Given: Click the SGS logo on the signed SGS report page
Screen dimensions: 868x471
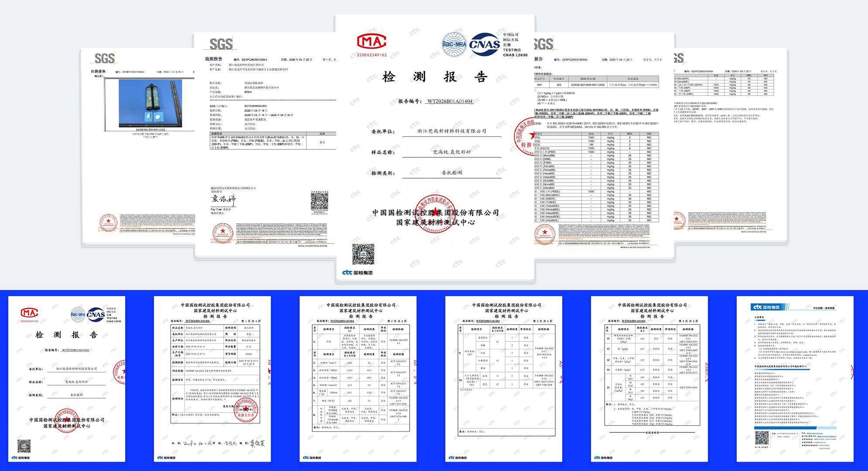Looking at the screenshot, I should click(221, 44).
